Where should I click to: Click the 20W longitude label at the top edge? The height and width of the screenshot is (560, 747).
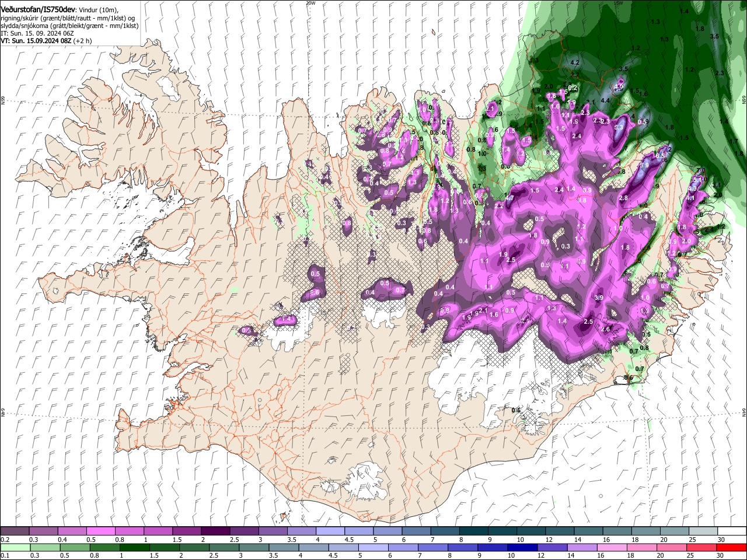(x=310, y=2)
